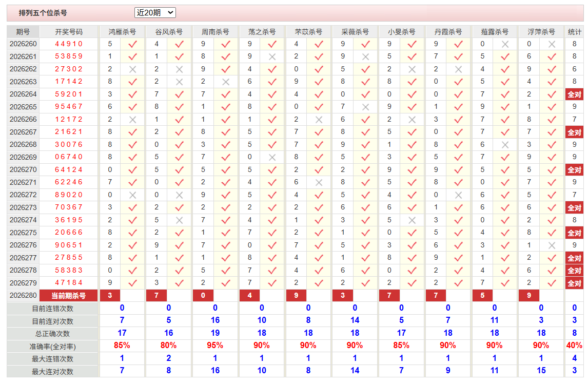Click the 开奖号码 column header

coord(69,32)
